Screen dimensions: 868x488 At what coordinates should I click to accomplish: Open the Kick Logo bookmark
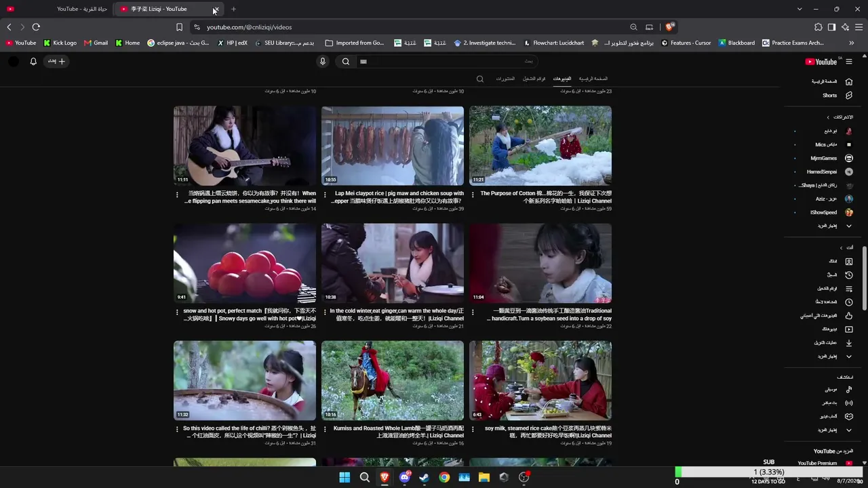[60, 43]
